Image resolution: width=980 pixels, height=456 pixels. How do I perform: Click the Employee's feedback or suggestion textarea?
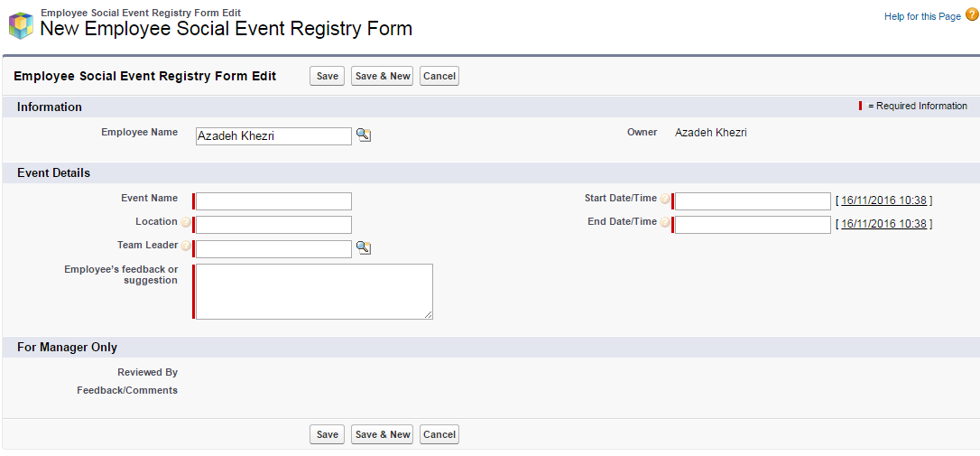point(313,292)
